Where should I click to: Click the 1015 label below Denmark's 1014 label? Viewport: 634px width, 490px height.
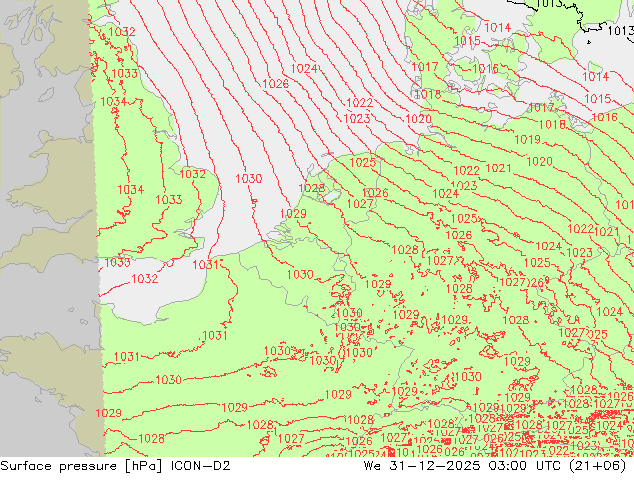coord(467,41)
